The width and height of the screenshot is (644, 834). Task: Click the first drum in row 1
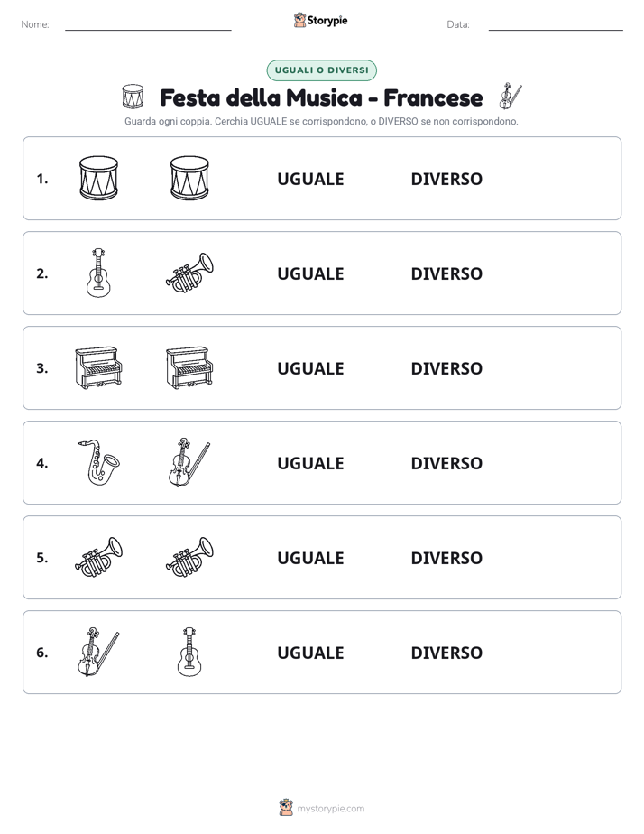[x=98, y=178]
